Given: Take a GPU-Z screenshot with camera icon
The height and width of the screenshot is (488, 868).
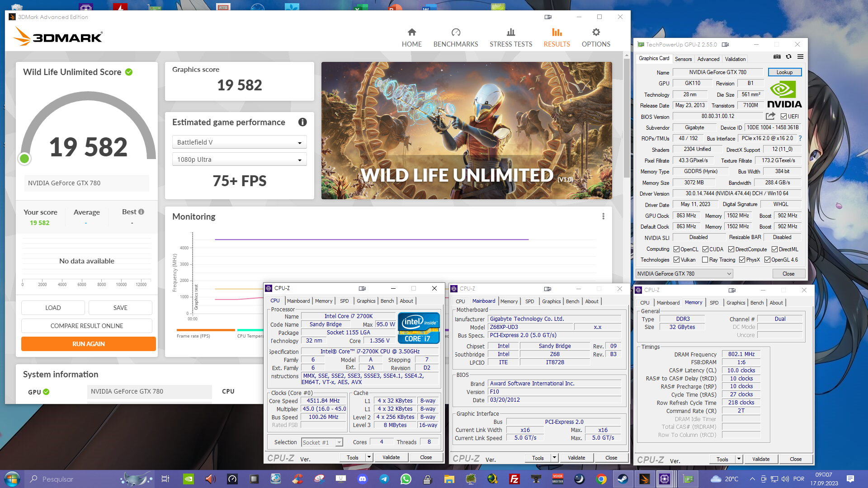Looking at the screenshot, I should point(777,57).
